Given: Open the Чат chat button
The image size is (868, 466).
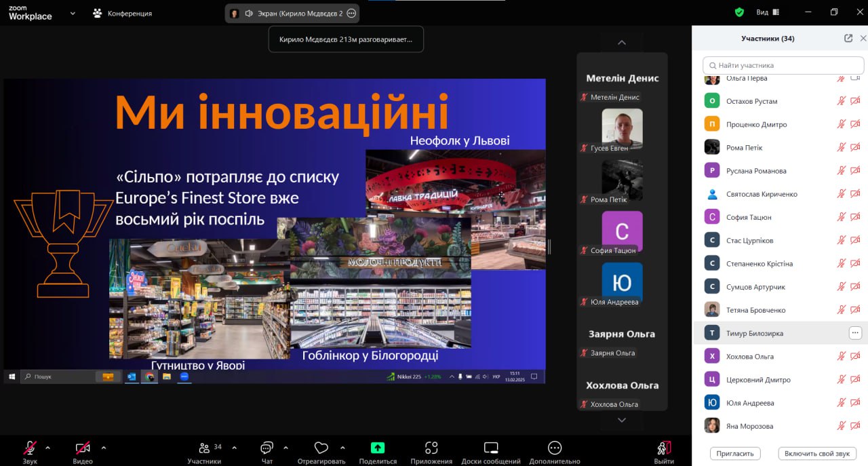Looking at the screenshot, I should (267, 452).
